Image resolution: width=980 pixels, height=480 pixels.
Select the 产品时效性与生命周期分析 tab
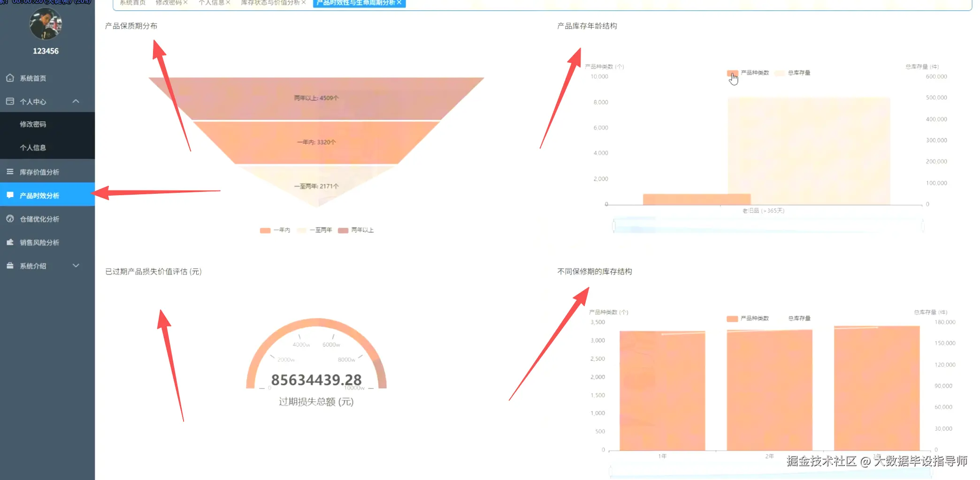[x=355, y=3]
